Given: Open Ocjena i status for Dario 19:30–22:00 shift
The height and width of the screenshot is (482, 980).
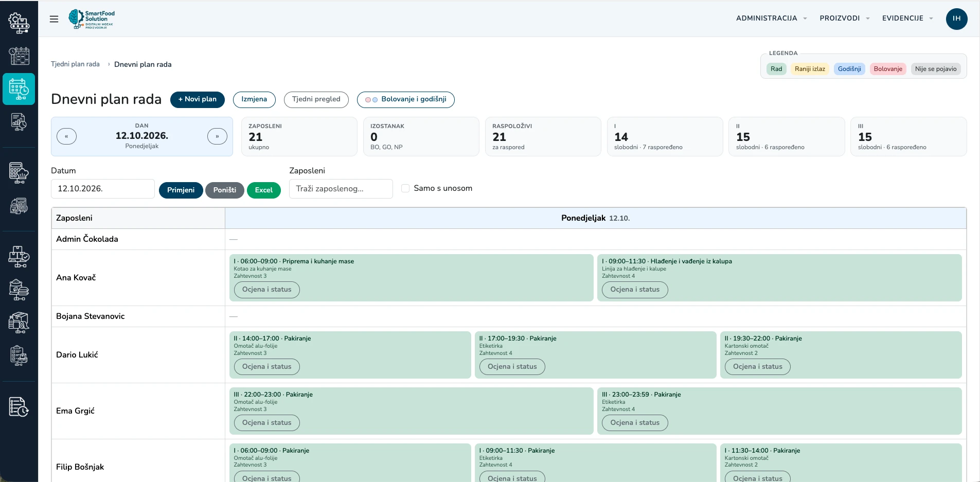Looking at the screenshot, I should pyautogui.click(x=758, y=367).
